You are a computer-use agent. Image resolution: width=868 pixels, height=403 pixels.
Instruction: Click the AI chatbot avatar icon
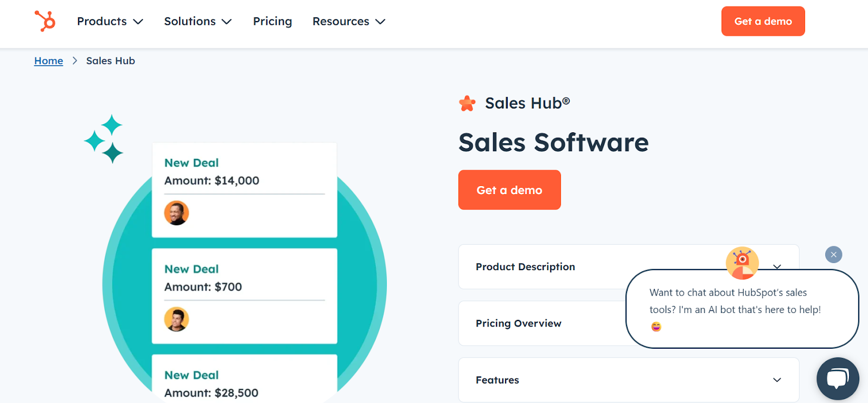(742, 263)
